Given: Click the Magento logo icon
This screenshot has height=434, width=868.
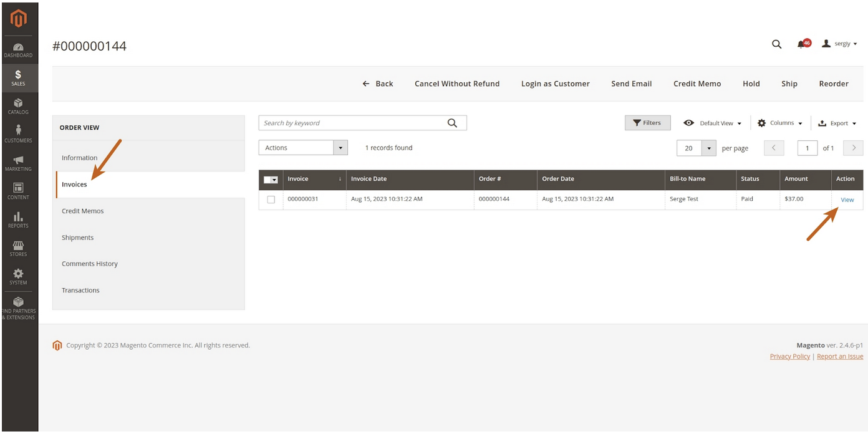Looking at the screenshot, I should pos(19,19).
